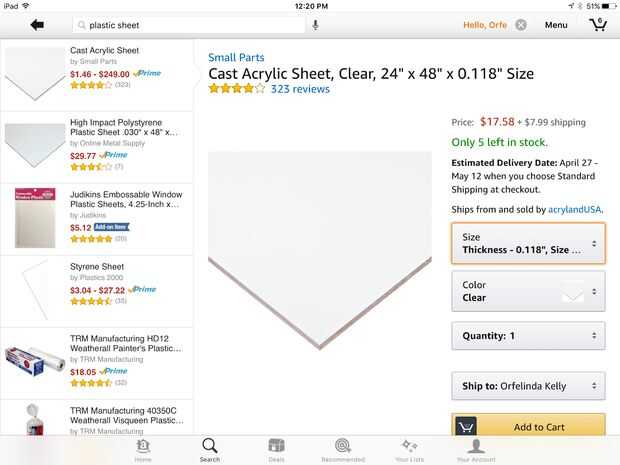620x465 pixels.
Task: Open Your Lists tab icon
Action: click(409, 449)
